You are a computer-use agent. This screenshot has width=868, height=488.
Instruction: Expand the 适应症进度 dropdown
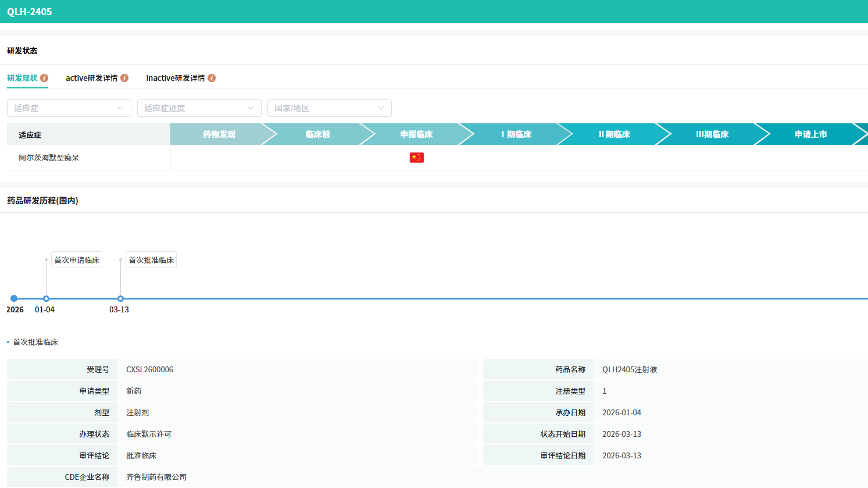click(x=199, y=108)
